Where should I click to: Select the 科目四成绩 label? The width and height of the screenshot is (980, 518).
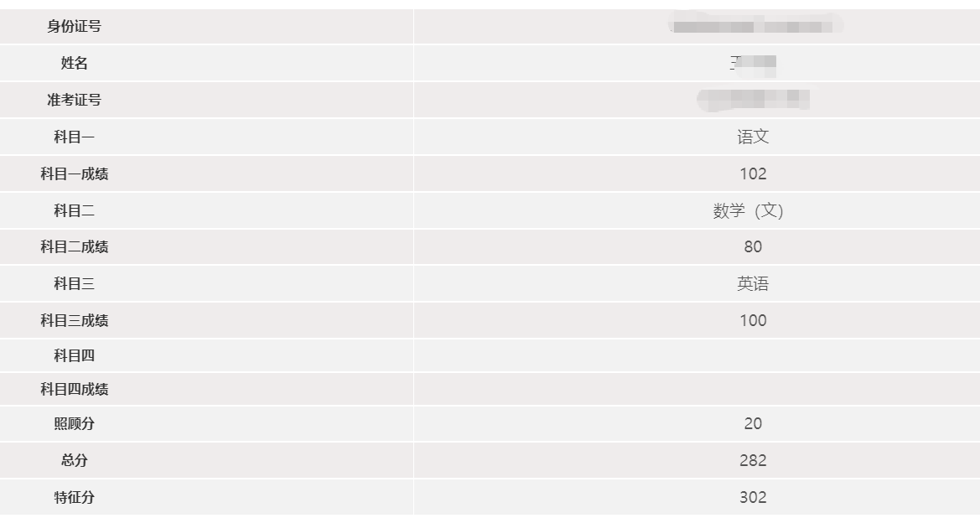click(74, 390)
